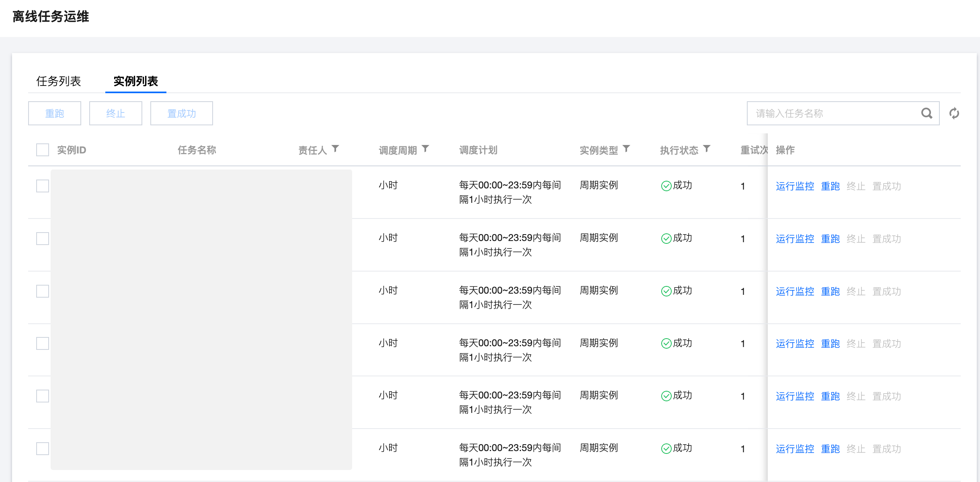Click first row's green success status icon
Screen dimensions: 980x482
coord(666,186)
